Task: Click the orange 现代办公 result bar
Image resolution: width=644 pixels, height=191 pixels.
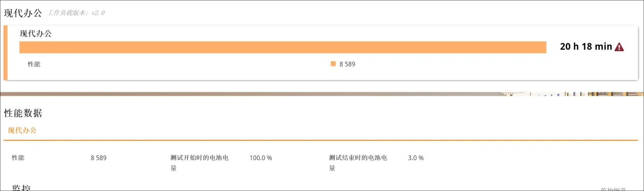Action: pyautogui.click(x=283, y=47)
